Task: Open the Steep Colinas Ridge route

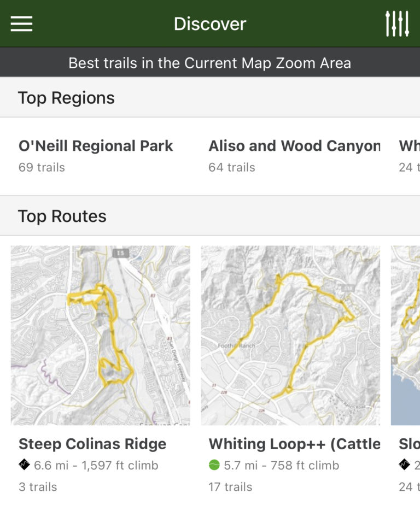Action: [92, 444]
